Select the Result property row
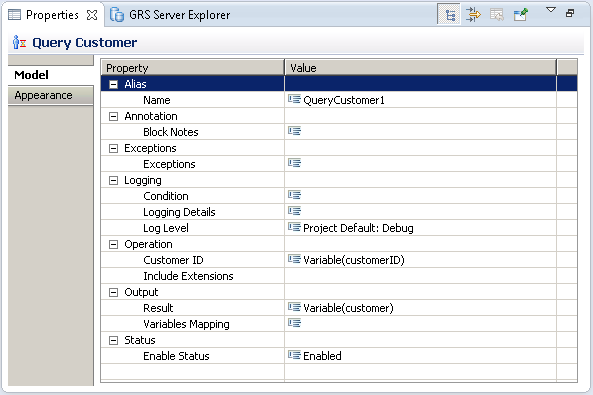 pyautogui.click(x=158, y=308)
